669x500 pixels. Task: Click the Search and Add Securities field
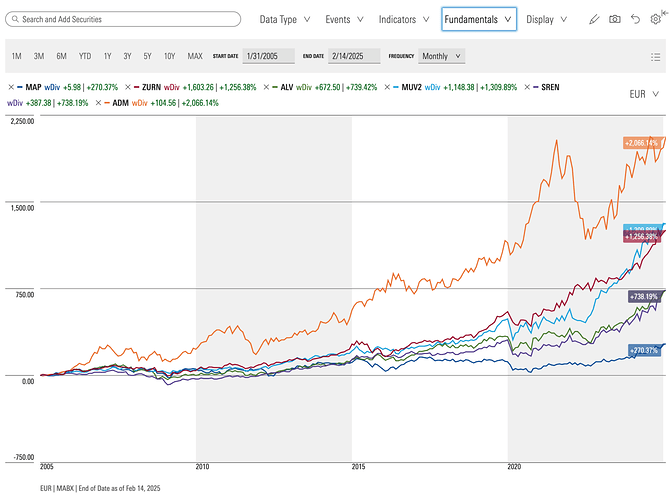click(x=123, y=19)
